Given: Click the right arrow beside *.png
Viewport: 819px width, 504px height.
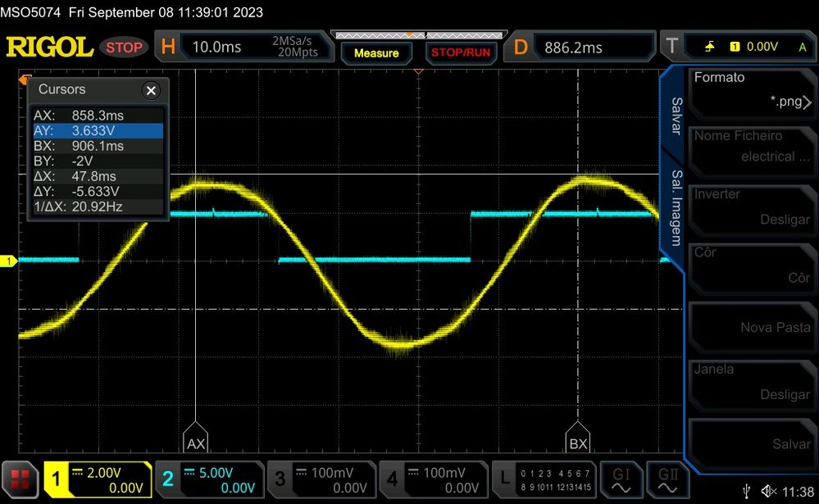Looking at the screenshot, I should 808,102.
